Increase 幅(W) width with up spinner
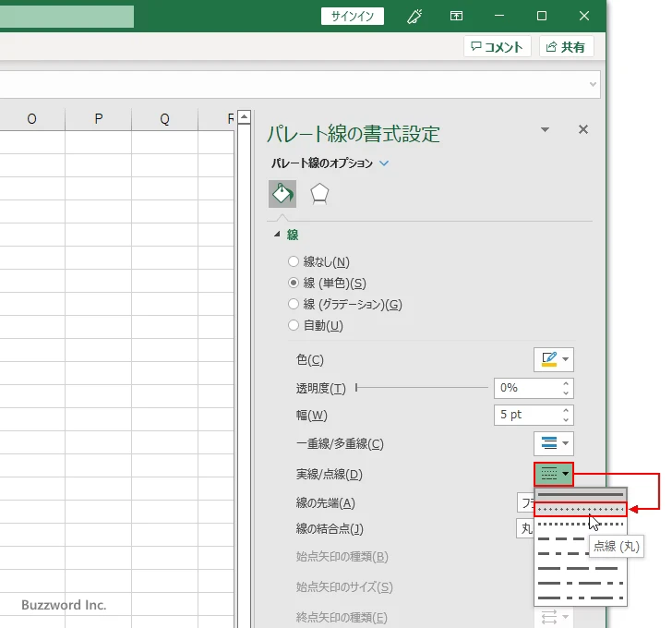The width and height of the screenshot is (672, 628). click(x=566, y=410)
